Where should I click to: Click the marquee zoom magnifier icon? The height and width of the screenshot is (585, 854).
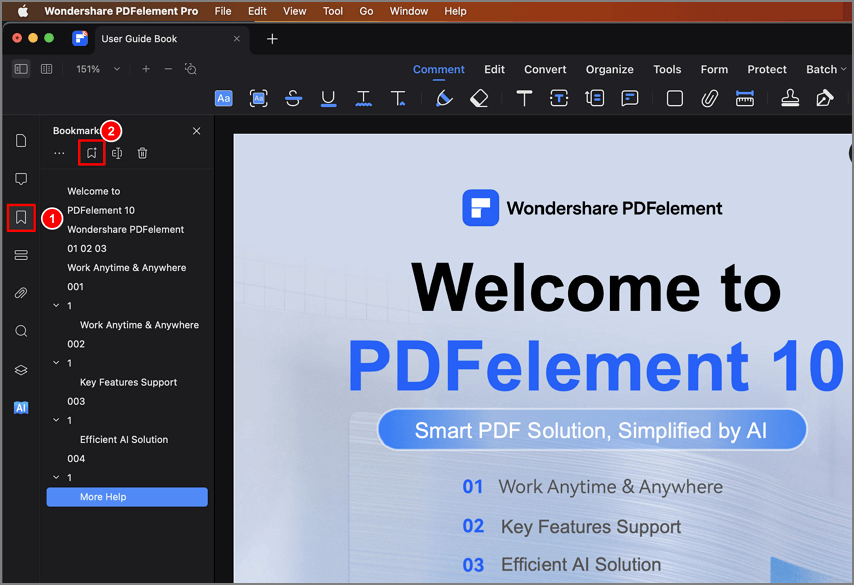tap(191, 69)
